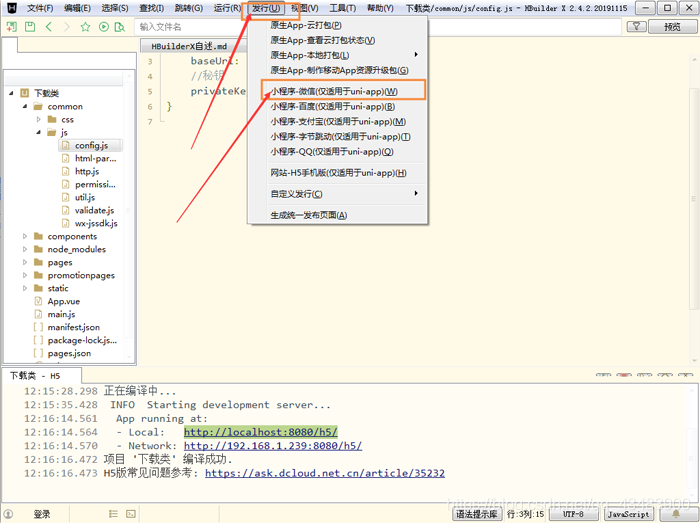
Task: Select manifest.json in the file tree
Action: point(74,327)
